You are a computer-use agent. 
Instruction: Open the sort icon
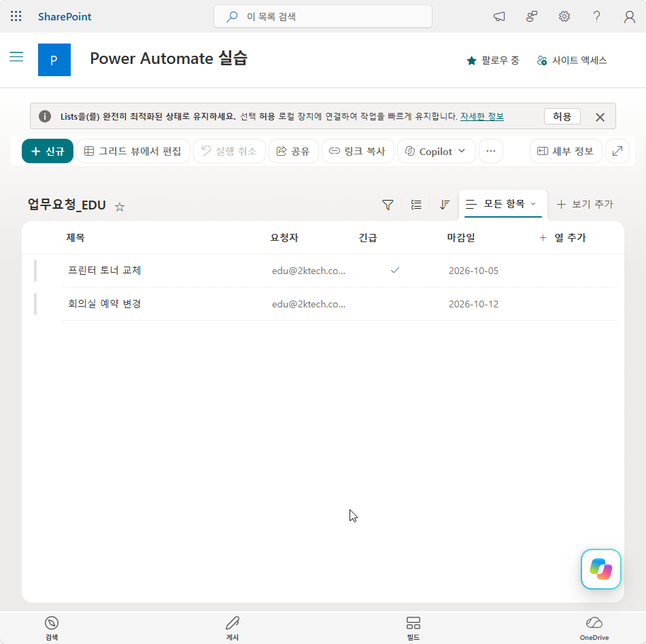(x=445, y=205)
